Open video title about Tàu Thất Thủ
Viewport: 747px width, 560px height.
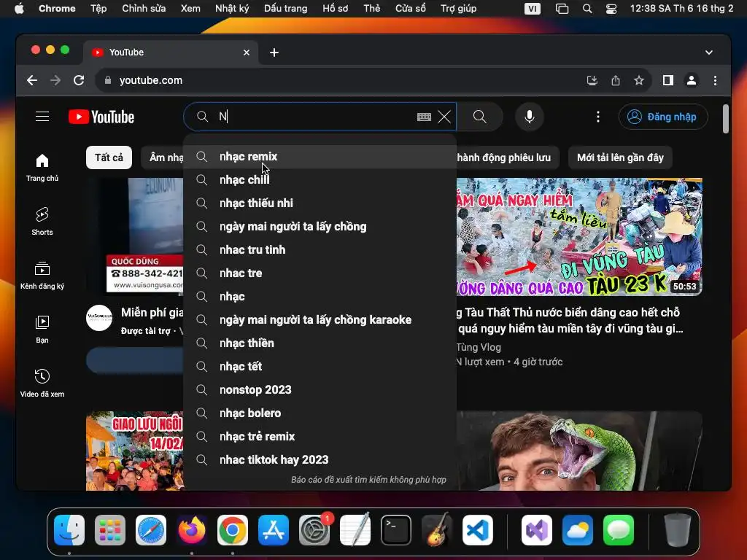[x=570, y=321]
